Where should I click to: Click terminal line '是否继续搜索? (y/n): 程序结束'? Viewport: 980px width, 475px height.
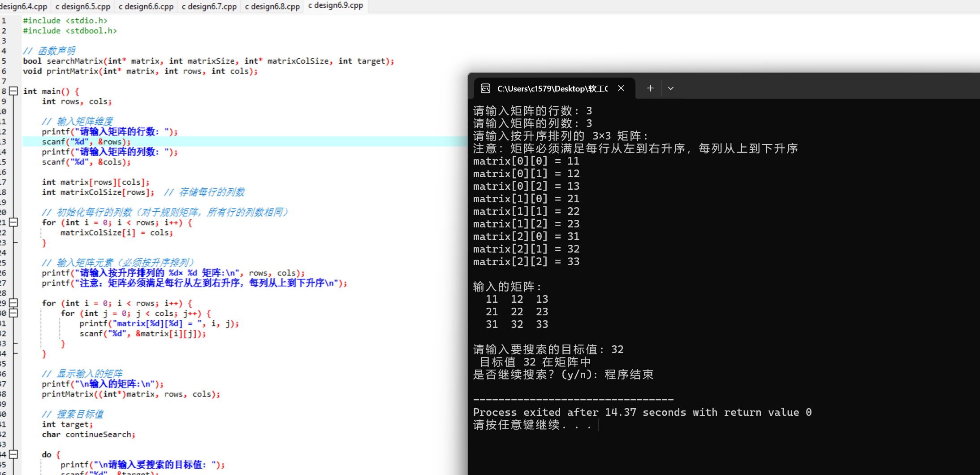coord(563,375)
